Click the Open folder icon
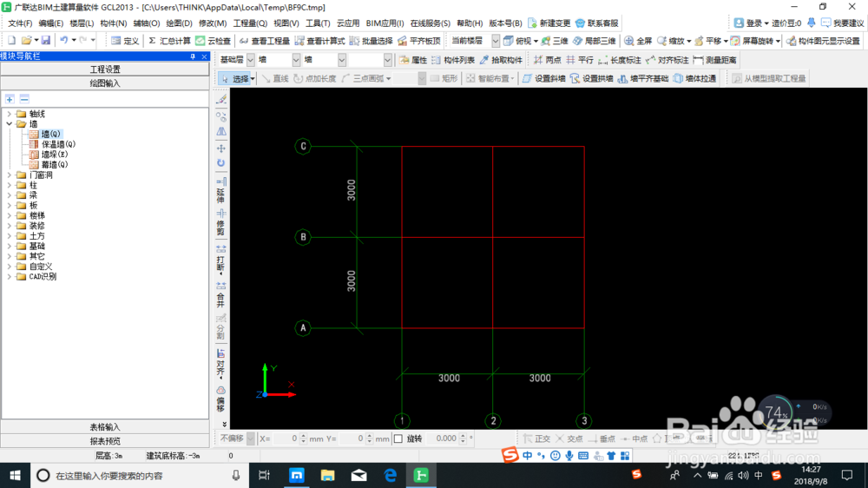The height and width of the screenshot is (488, 868). pos(26,41)
